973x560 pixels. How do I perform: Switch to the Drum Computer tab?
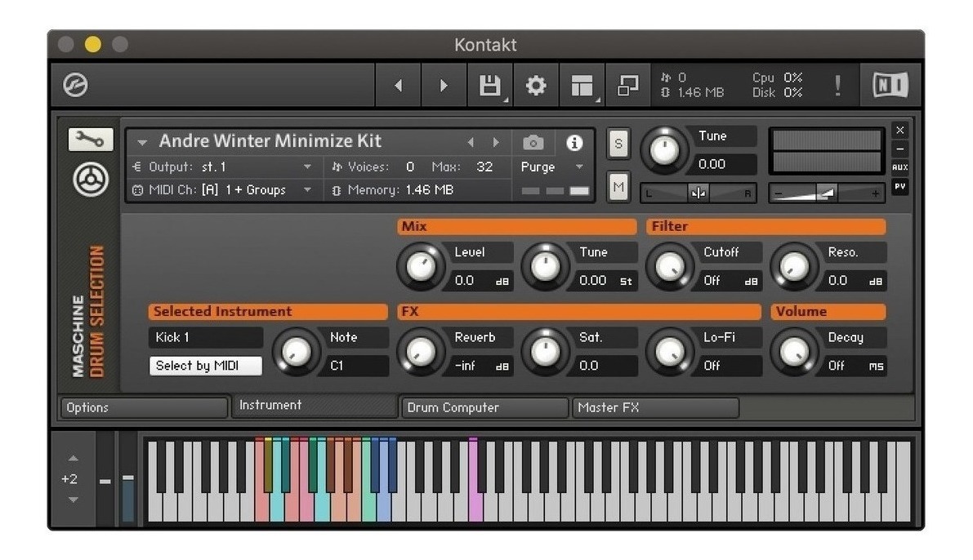484,407
